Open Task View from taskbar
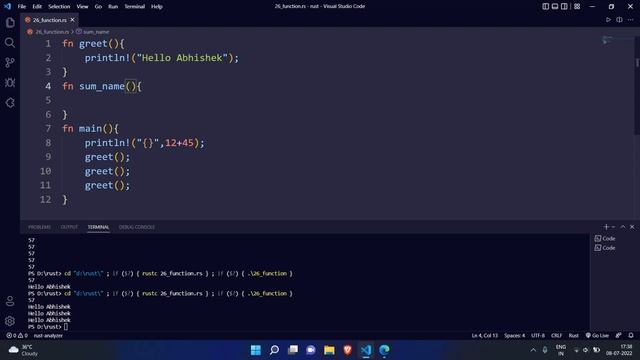This screenshot has width=640, height=360. pyautogui.click(x=293, y=350)
